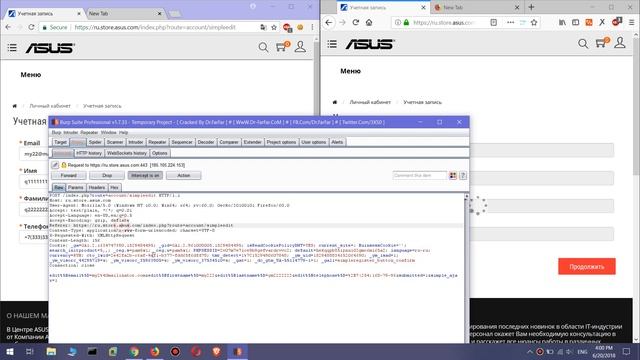Viewport: 640px width, 360px height.
Task: Drop the intercepted request
Action: [107, 176]
